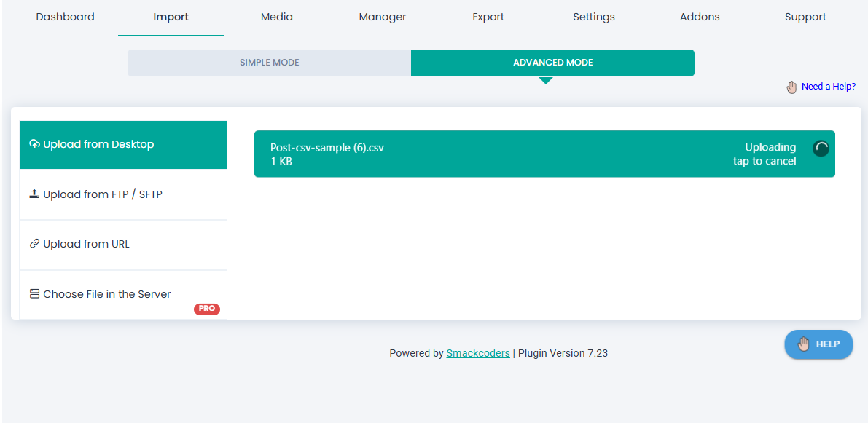The height and width of the screenshot is (423, 868).
Task: Click the hand icon before Need a Help?
Action: point(792,87)
